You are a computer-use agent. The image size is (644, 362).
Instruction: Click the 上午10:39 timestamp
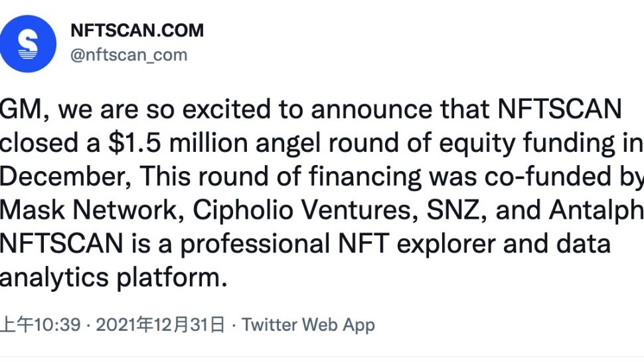(x=40, y=326)
